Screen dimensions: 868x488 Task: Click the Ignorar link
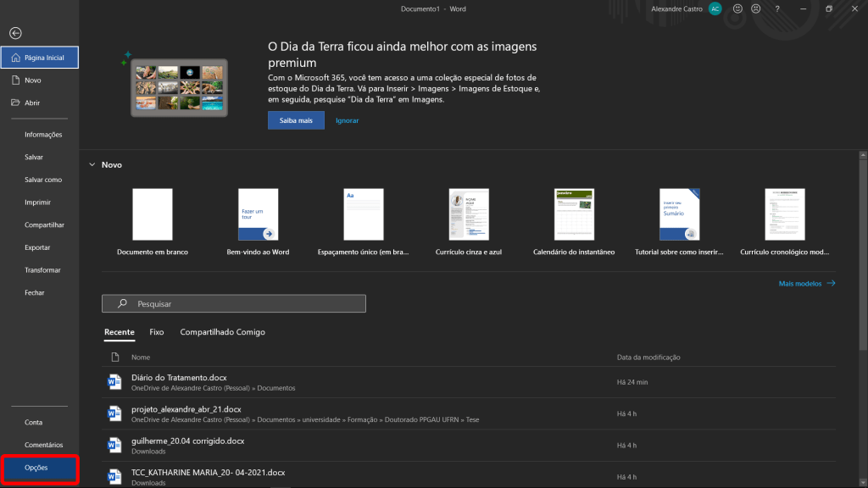347,120
